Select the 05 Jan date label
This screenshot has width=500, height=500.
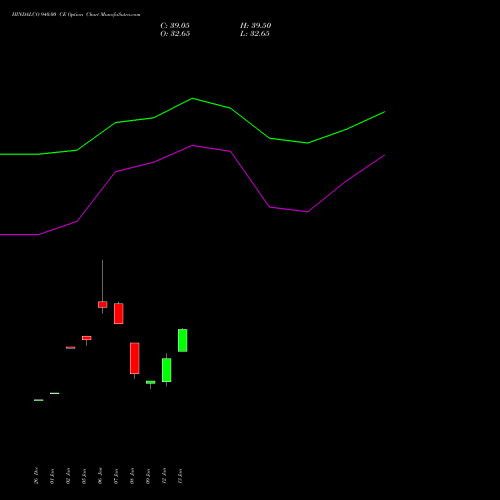(84, 476)
